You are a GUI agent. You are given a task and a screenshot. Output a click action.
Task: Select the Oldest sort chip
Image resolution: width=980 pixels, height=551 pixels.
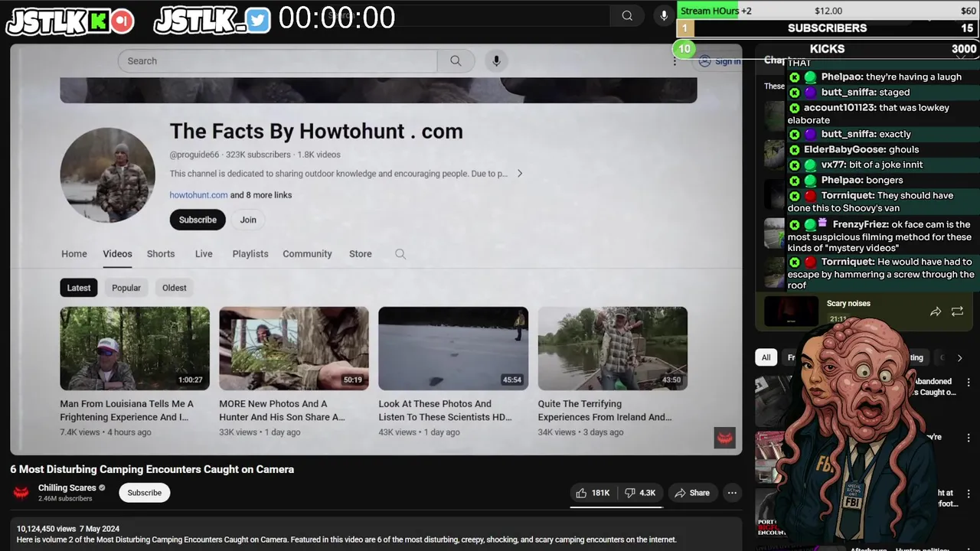[174, 288]
